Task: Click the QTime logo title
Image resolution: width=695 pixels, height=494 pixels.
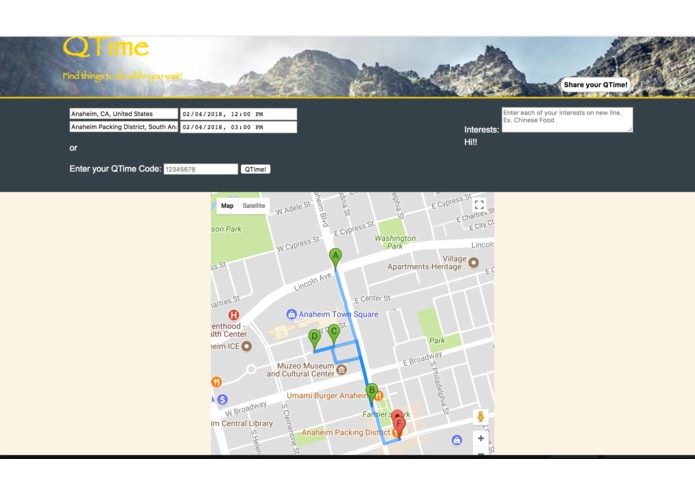Action: point(105,47)
